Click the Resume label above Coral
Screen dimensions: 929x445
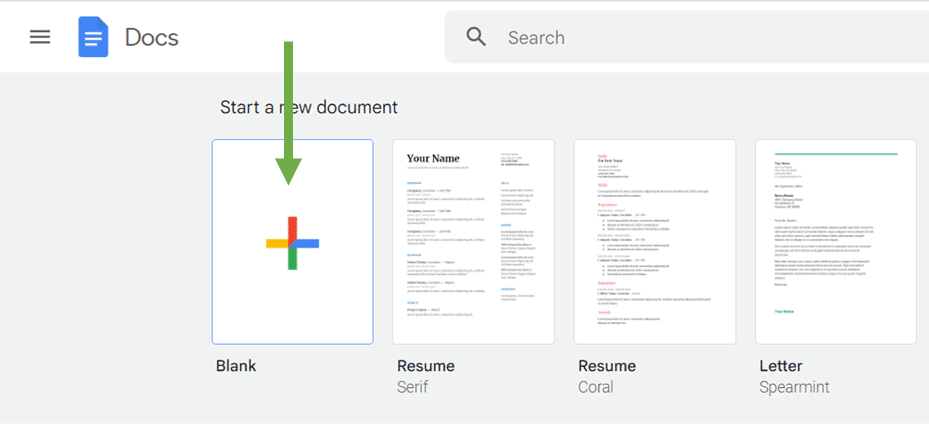606,366
